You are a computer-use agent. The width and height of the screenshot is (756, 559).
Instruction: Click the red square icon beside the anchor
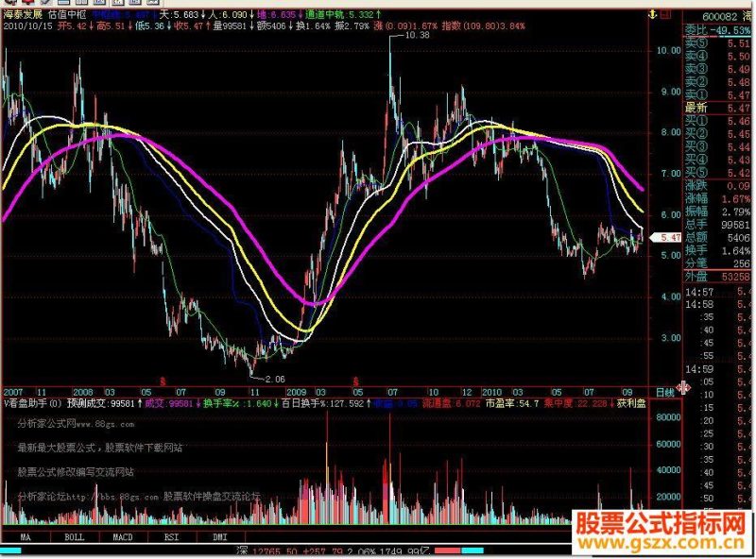[666, 14]
